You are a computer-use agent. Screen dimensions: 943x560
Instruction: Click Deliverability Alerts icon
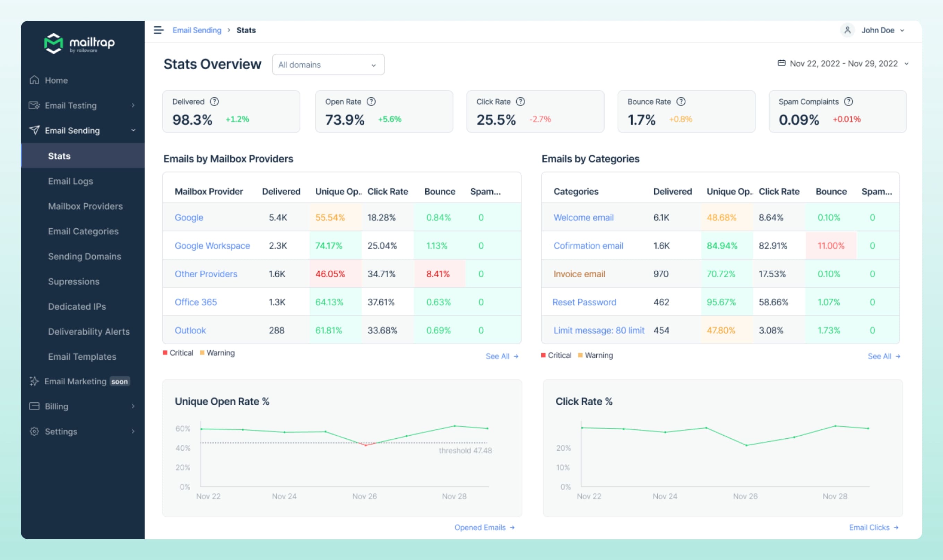89,331
